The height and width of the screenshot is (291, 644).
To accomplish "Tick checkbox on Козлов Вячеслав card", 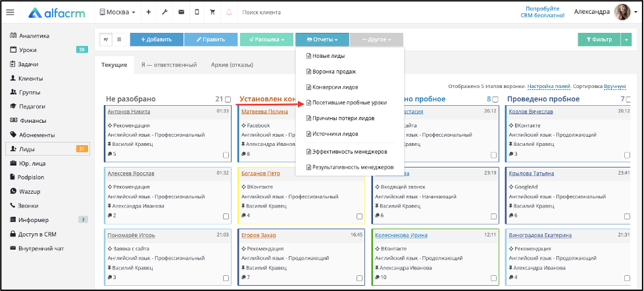I will pyautogui.click(x=627, y=155).
